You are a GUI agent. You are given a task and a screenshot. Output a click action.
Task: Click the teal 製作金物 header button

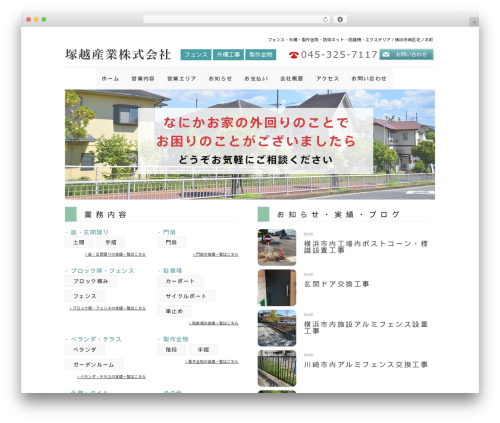pos(261,55)
